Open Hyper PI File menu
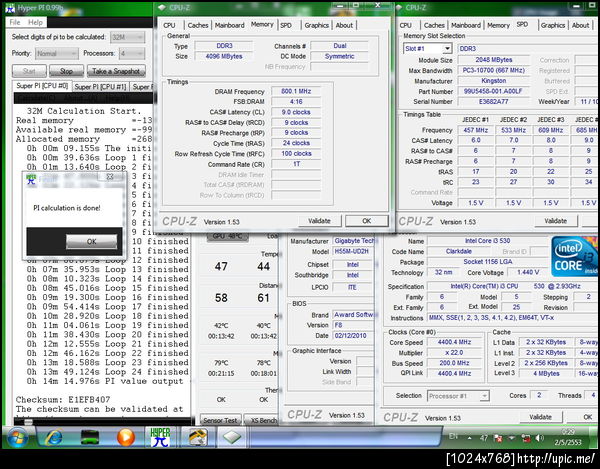 [x=15, y=22]
